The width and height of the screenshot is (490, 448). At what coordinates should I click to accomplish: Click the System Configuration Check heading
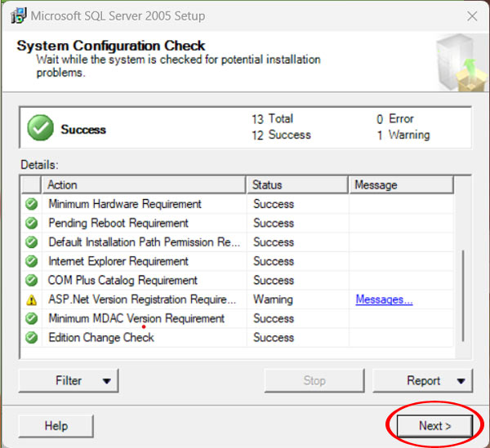click(111, 46)
